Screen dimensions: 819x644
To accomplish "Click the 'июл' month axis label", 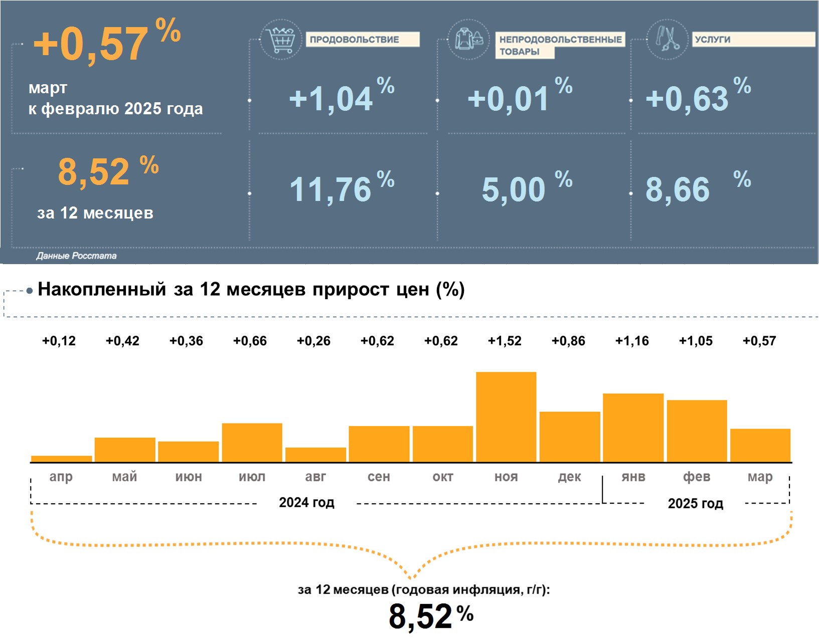I will (x=252, y=477).
